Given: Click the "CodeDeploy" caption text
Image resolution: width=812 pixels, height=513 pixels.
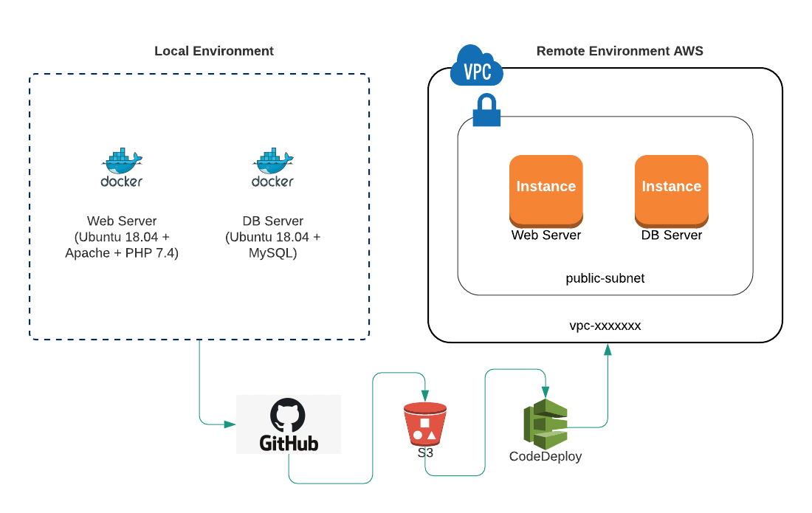Looking at the screenshot, I should (x=546, y=457).
